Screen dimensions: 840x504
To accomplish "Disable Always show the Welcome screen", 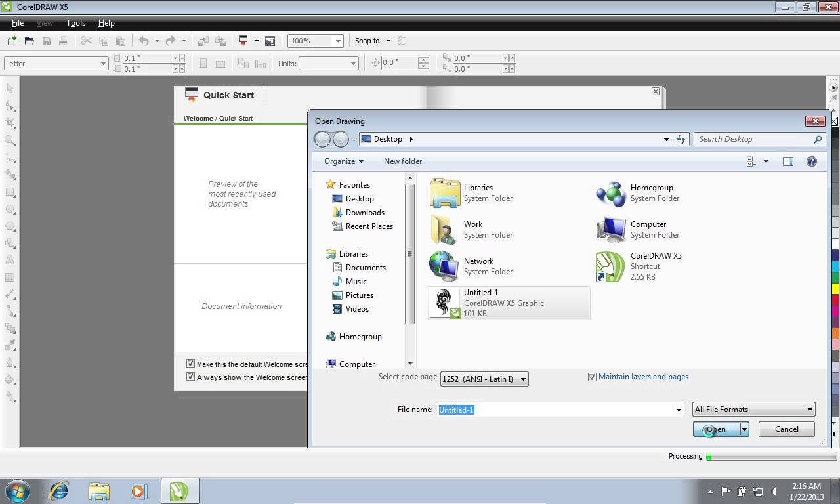I will [191, 375].
